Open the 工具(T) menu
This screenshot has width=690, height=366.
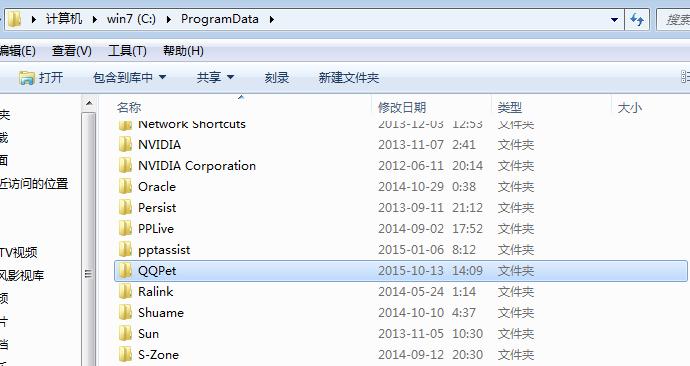[127, 51]
